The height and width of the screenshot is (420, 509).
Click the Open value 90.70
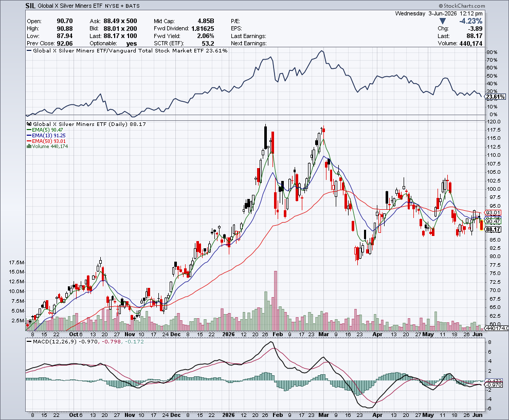tap(65, 21)
